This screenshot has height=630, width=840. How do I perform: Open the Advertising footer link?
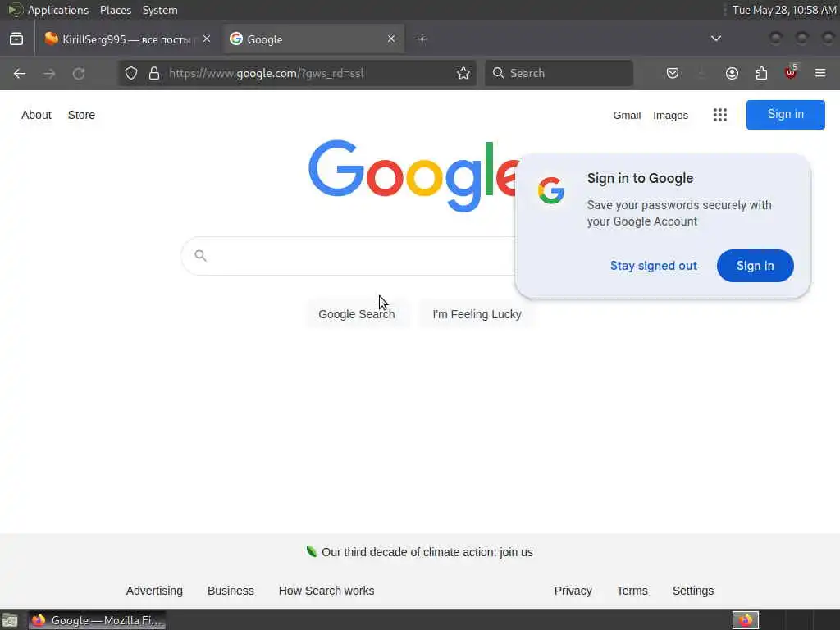click(x=154, y=591)
